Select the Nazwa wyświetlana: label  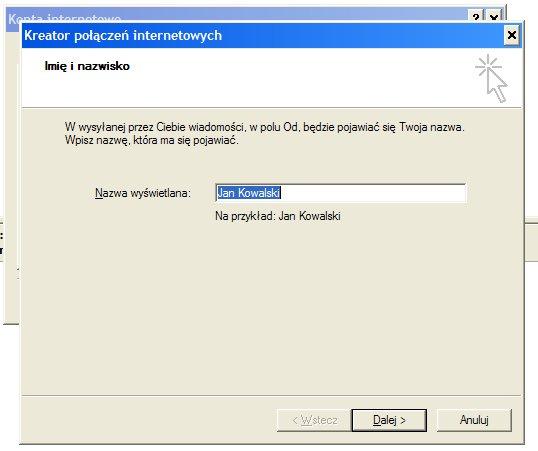[x=143, y=193]
